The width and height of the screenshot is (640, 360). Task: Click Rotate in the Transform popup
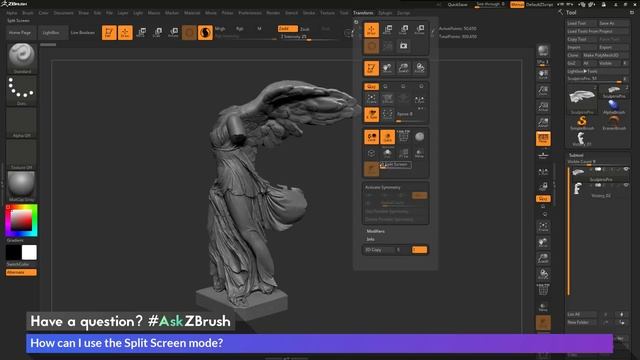tap(420, 30)
